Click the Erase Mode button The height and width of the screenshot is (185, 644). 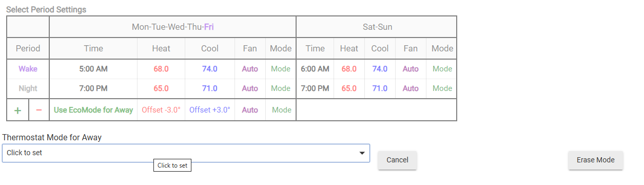click(595, 160)
